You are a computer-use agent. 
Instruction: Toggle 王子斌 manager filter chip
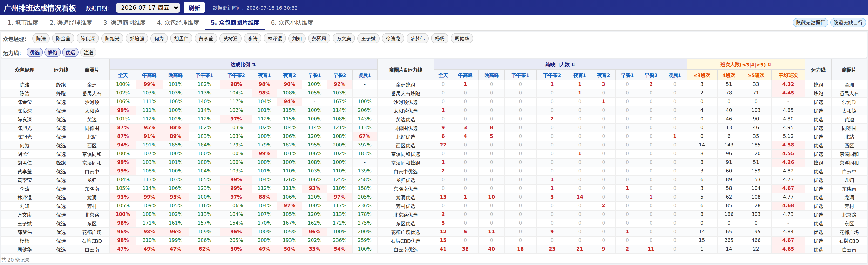[368, 39]
